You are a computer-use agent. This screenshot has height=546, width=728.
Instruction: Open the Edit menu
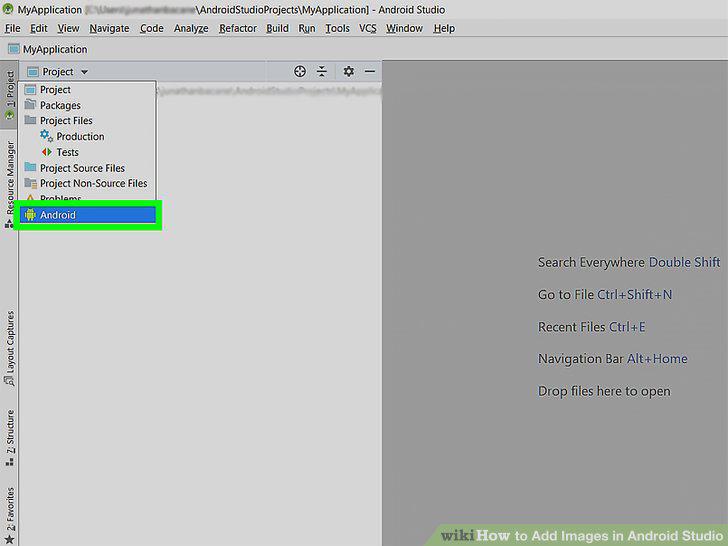click(x=39, y=28)
